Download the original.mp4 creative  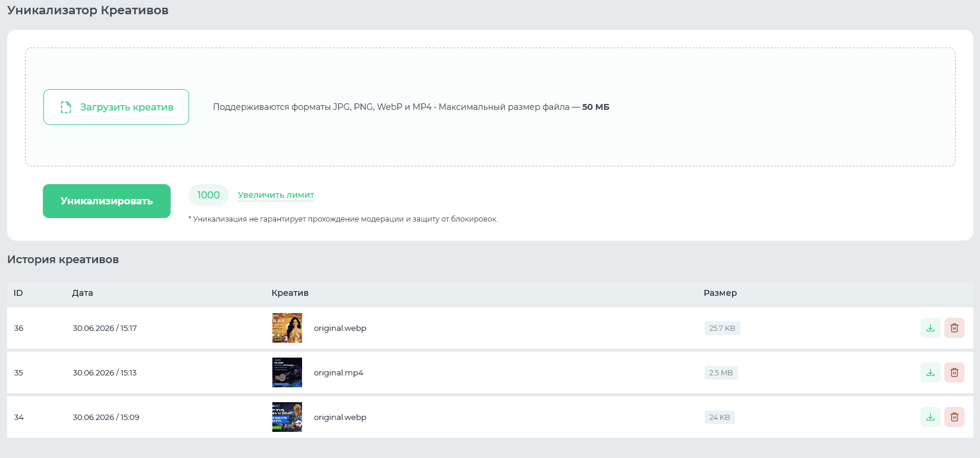(931, 372)
